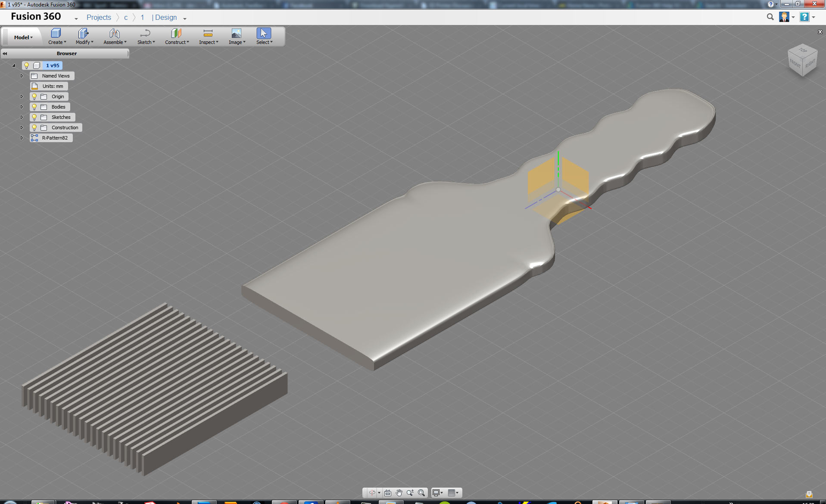
Task: Activate the Pan hand tool
Action: coord(399,493)
